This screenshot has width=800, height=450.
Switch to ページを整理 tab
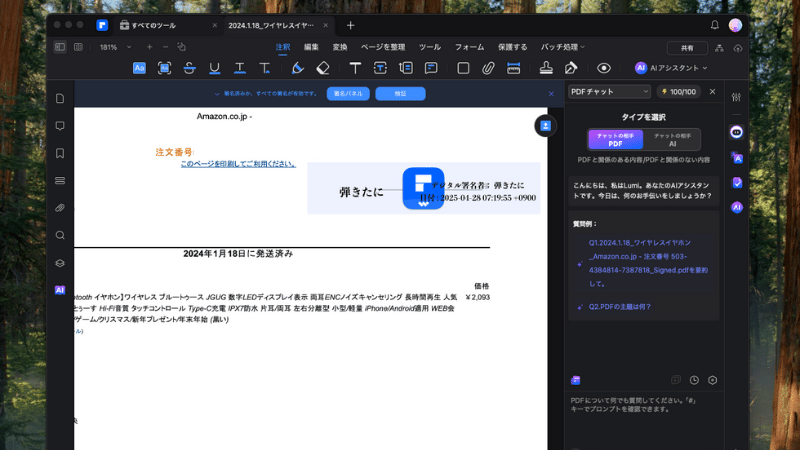pyautogui.click(x=383, y=47)
